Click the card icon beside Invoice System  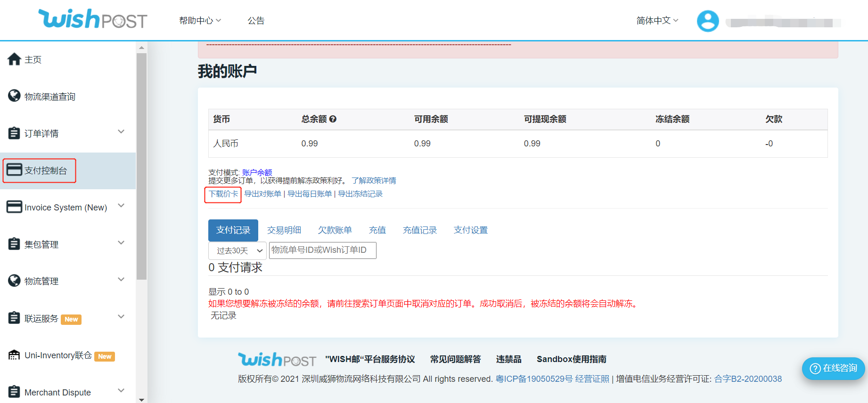[14, 207]
